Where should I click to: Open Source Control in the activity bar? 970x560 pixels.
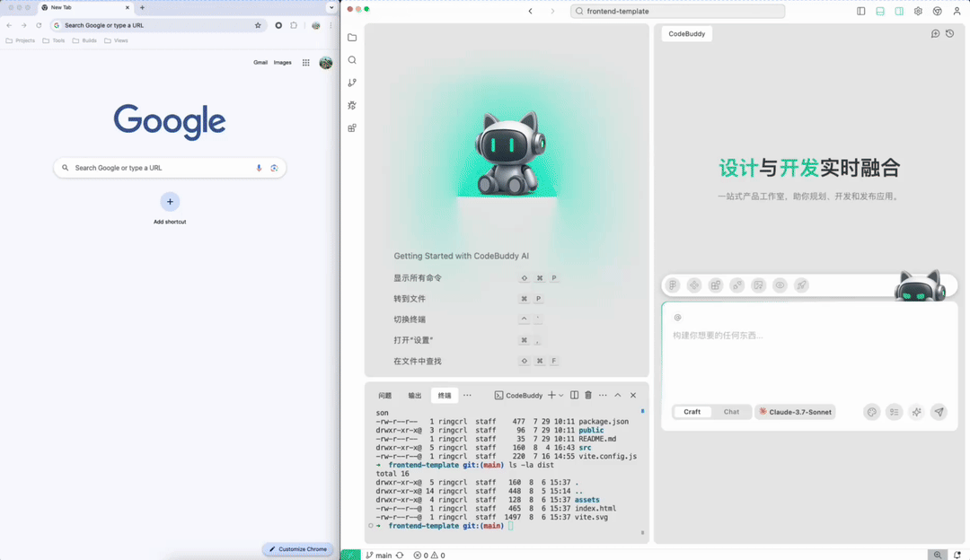pos(352,83)
